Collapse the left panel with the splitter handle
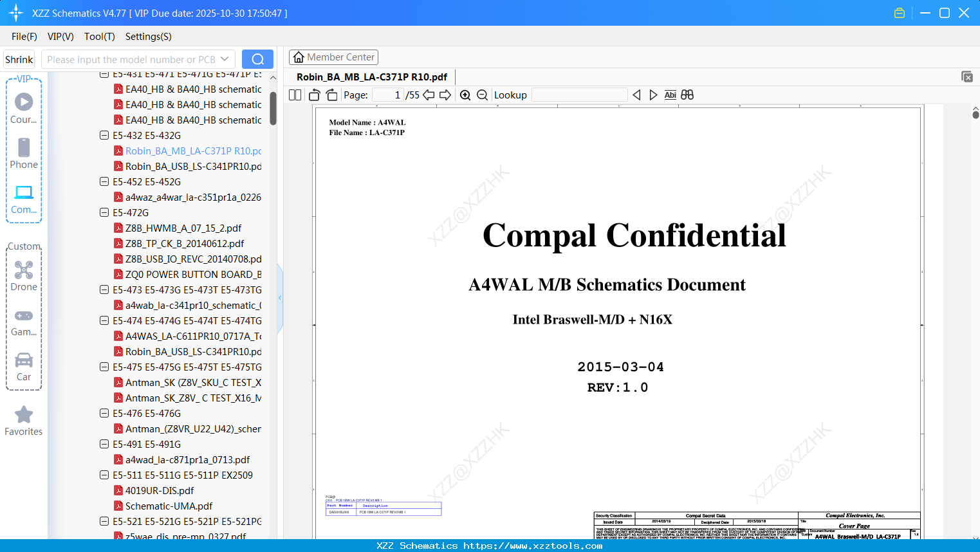This screenshot has width=980, height=552. (280, 298)
